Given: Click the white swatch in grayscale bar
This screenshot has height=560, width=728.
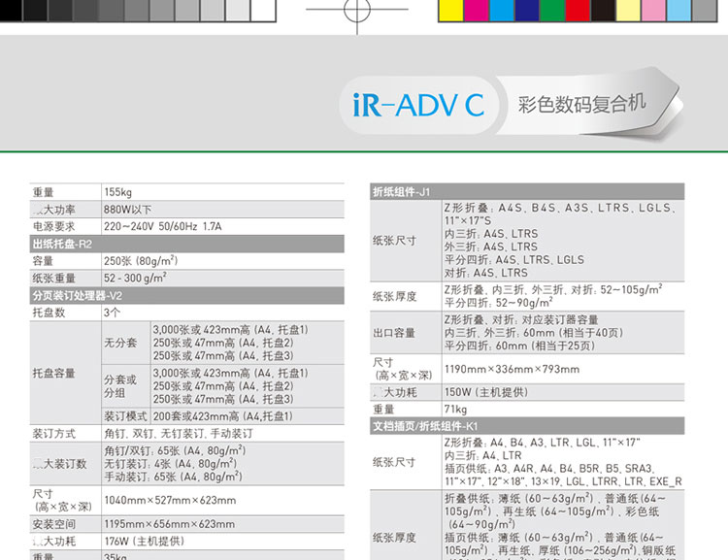Looking at the screenshot, I should pos(263,11).
